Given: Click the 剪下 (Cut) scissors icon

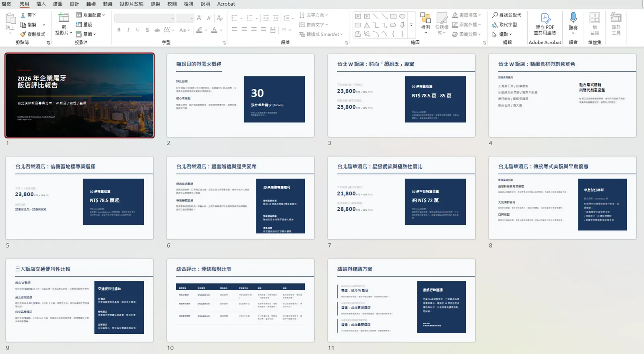Looking at the screenshot, I should pyautogui.click(x=23, y=15).
